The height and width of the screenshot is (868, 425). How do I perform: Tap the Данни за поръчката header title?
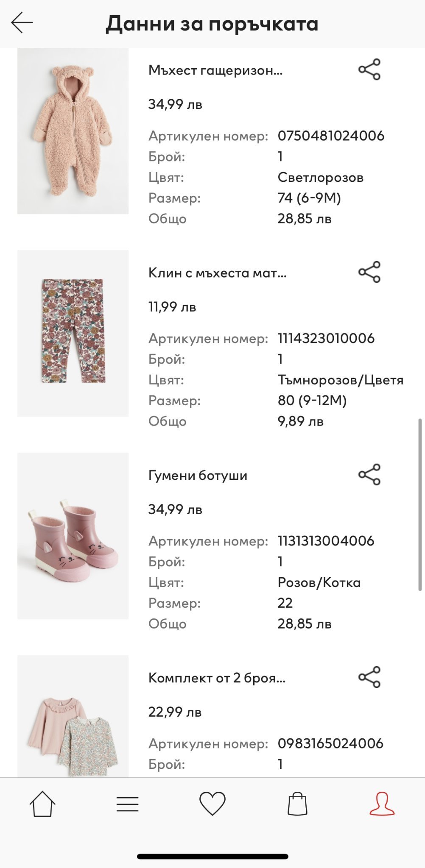click(212, 24)
